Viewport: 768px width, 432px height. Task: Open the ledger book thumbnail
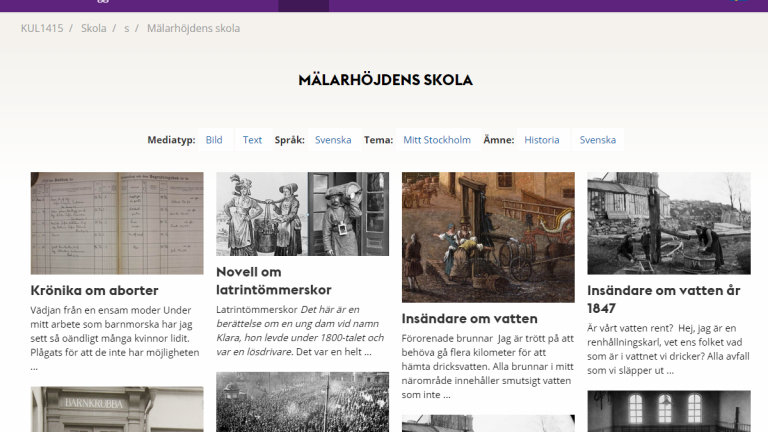pyautogui.click(x=117, y=223)
